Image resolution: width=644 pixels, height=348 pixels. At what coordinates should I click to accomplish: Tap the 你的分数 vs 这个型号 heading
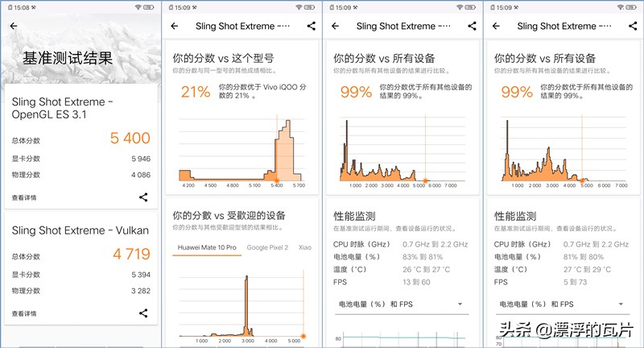224,58
